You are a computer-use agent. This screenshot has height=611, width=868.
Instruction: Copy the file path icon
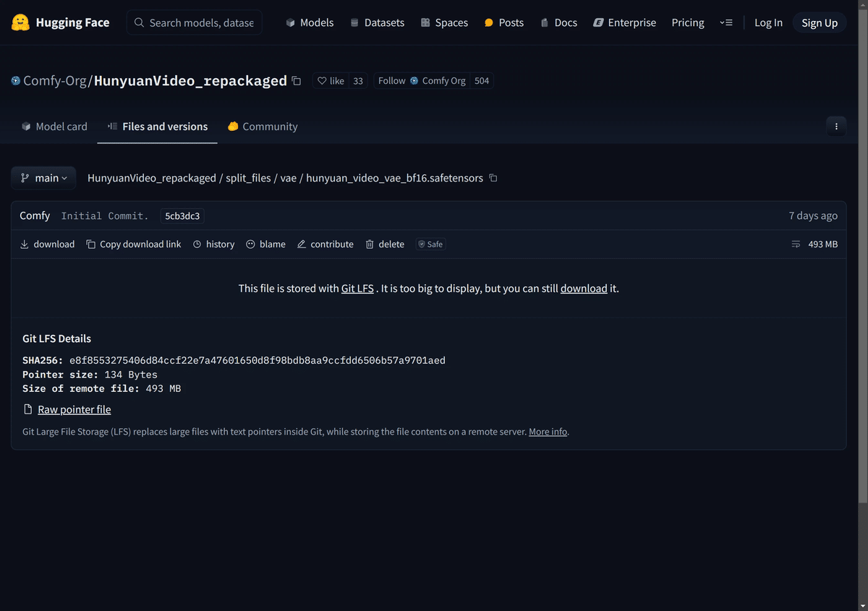(x=493, y=178)
